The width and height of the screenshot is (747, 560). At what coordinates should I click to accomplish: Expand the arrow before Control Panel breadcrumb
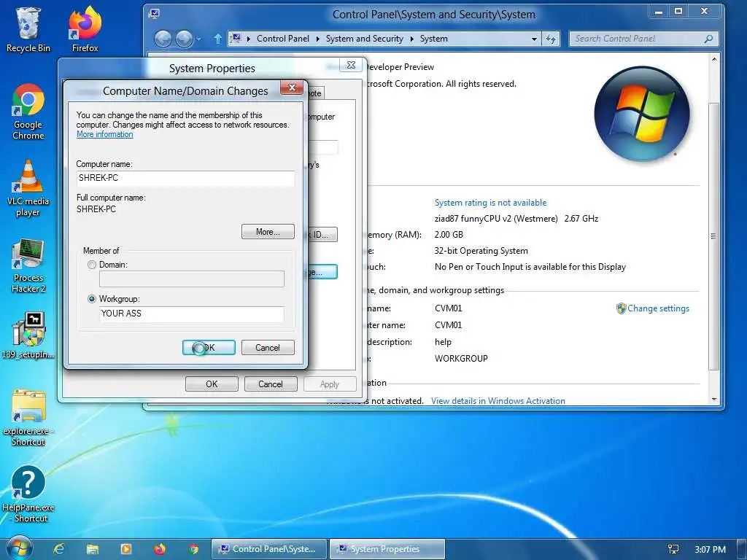pos(248,39)
